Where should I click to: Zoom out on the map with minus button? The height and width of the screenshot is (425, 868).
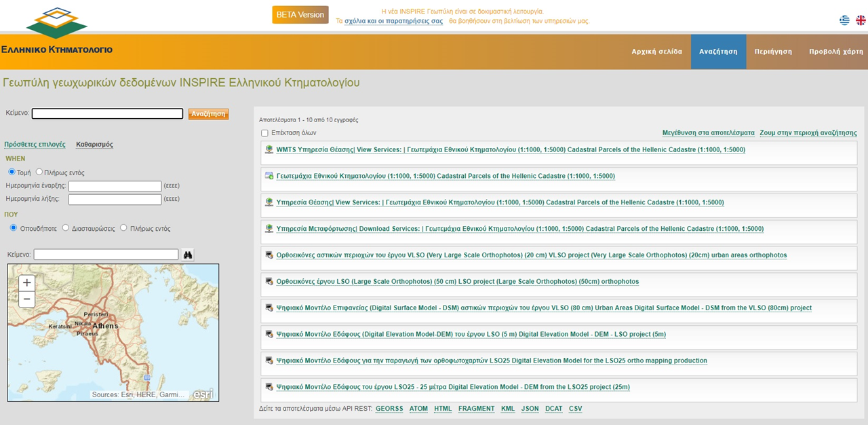[x=26, y=299]
